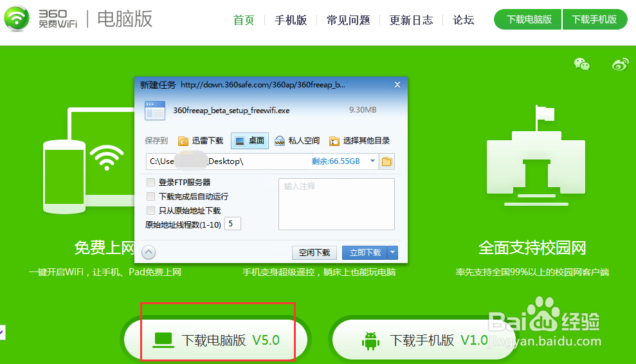Click top 下载手机版 green button
Image resolution: width=636 pixels, height=364 pixels.
coord(595,19)
